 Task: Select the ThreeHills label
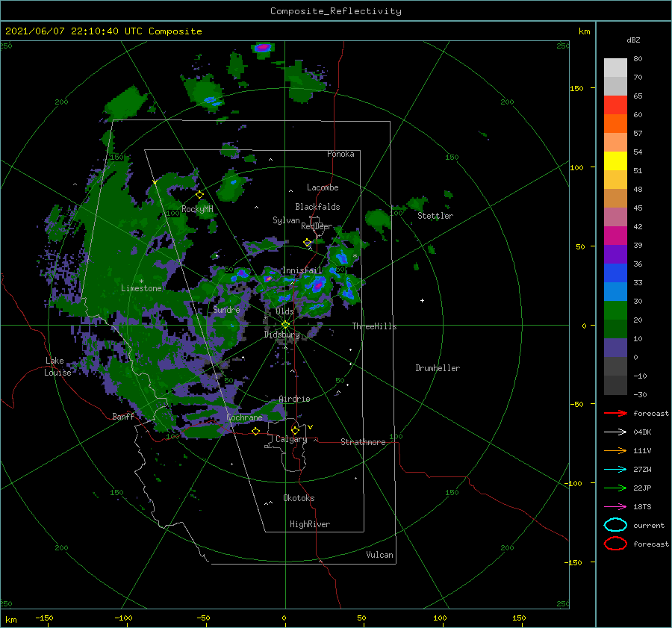[x=374, y=326]
